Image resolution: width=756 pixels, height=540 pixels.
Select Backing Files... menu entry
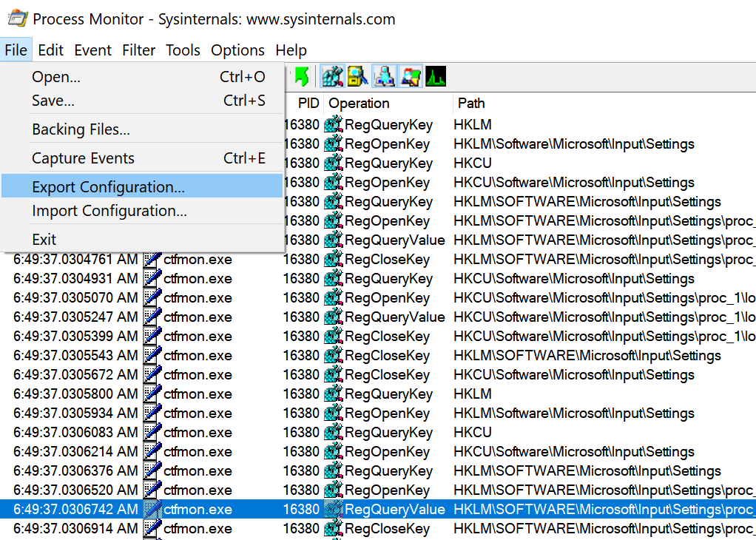click(x=142, y=129)
